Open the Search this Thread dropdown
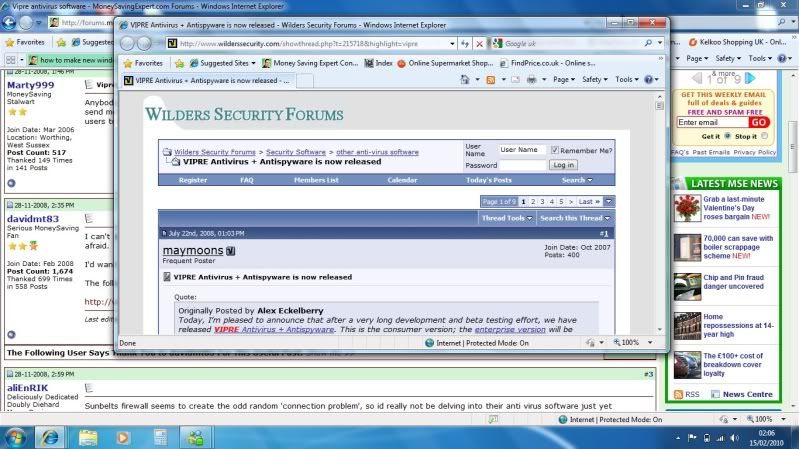This screenshot has height=449, width=799. [575, 218]
